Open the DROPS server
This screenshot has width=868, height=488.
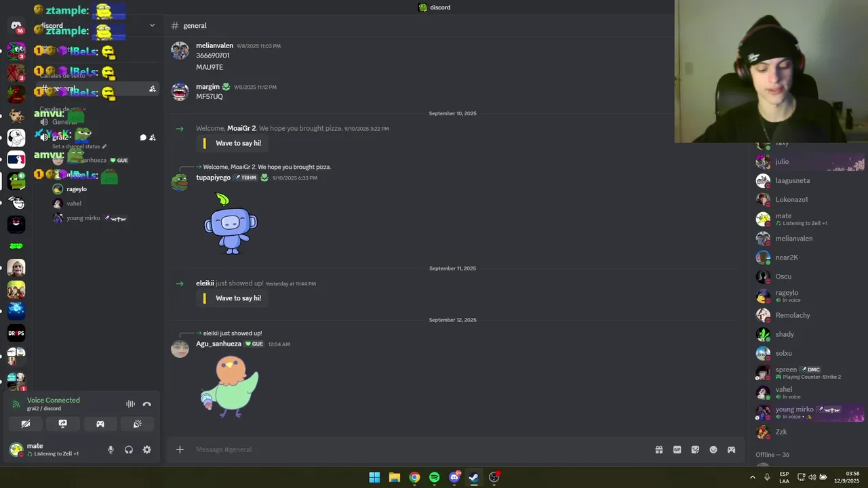[16, 333]
